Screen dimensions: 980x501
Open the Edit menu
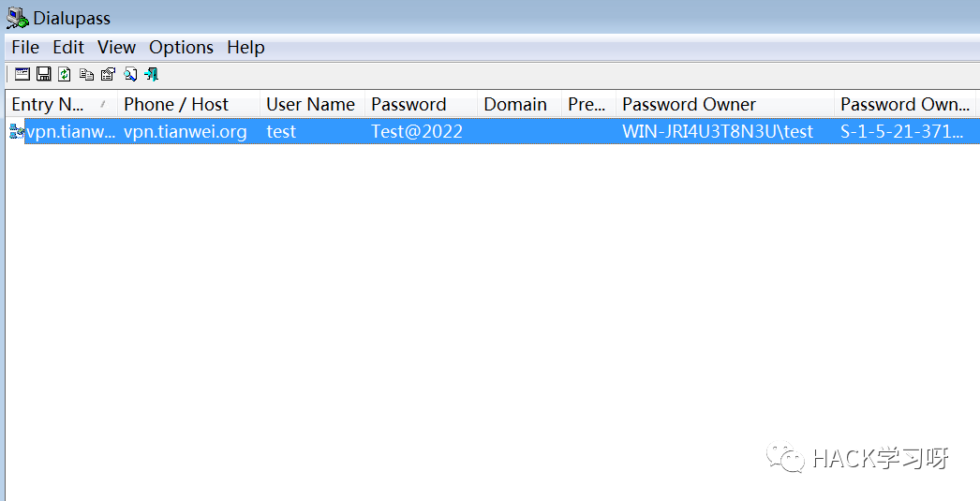(x=68, y=47)
